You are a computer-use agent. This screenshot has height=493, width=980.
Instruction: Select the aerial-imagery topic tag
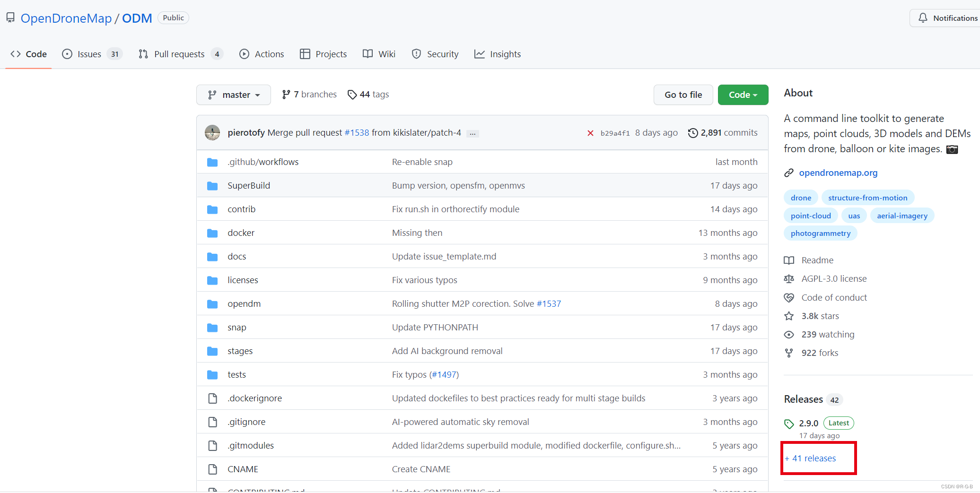tap(902, 216)
